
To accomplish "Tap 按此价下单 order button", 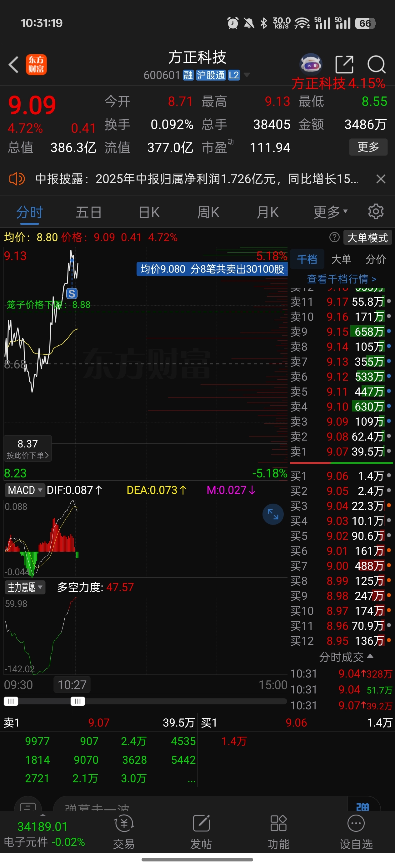I will (x=28, y=448).
